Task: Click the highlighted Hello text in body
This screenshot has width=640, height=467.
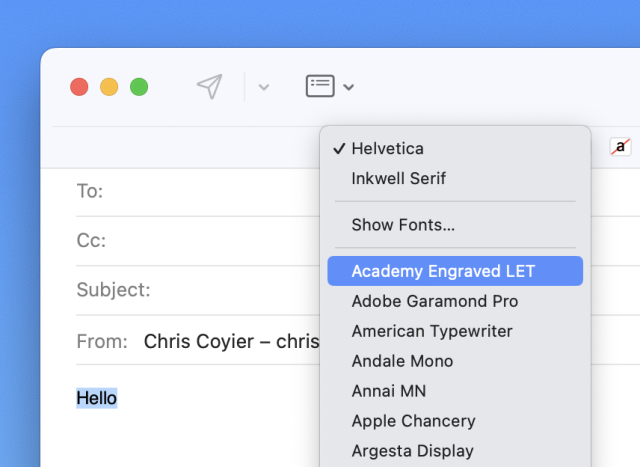Action: (97, 398)
